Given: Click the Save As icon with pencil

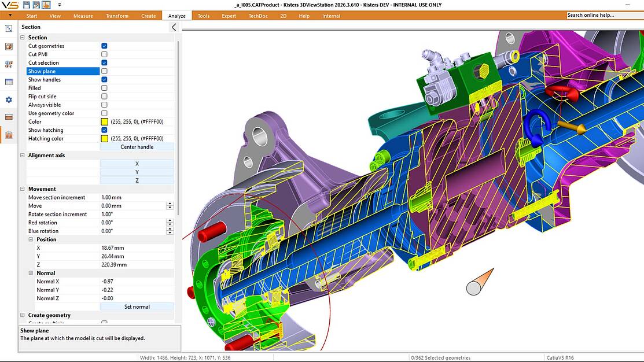Looking at the screenshot, I should [36, 5].
